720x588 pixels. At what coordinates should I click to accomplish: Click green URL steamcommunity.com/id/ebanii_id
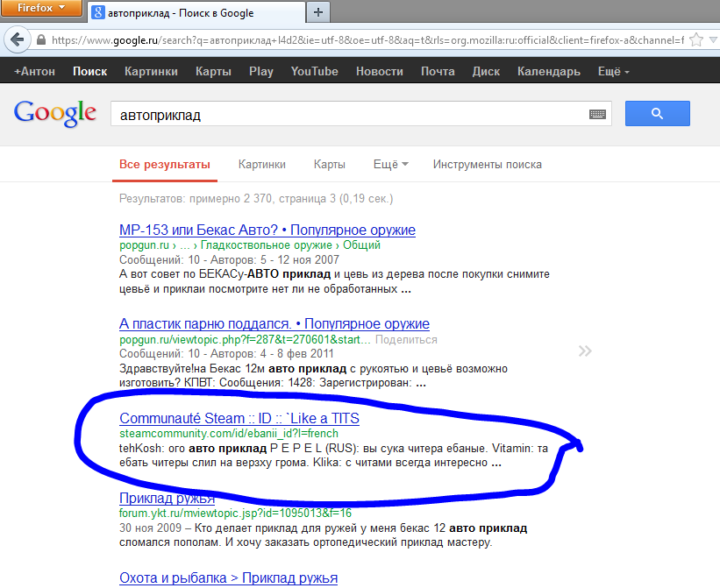[x=229, y=434]
